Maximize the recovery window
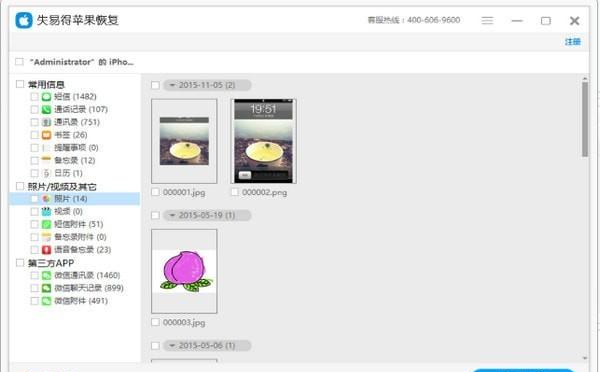Viewport: 600px width, 372px height. pyautogui.click(x=546, y=21)
